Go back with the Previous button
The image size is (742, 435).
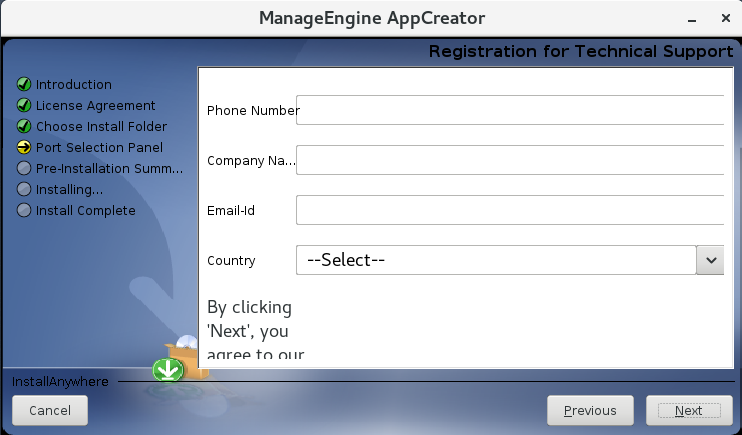(x=590, y=410)
